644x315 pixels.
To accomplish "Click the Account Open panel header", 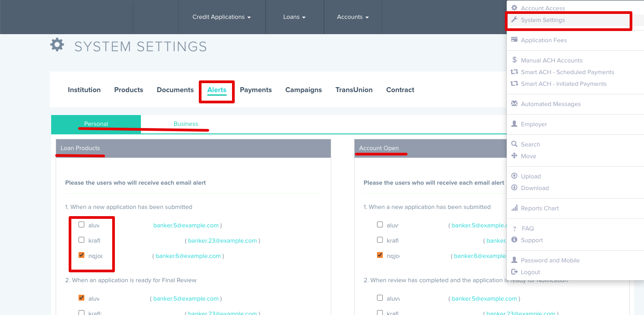I will pyautogui.click(x=431, y=148).
